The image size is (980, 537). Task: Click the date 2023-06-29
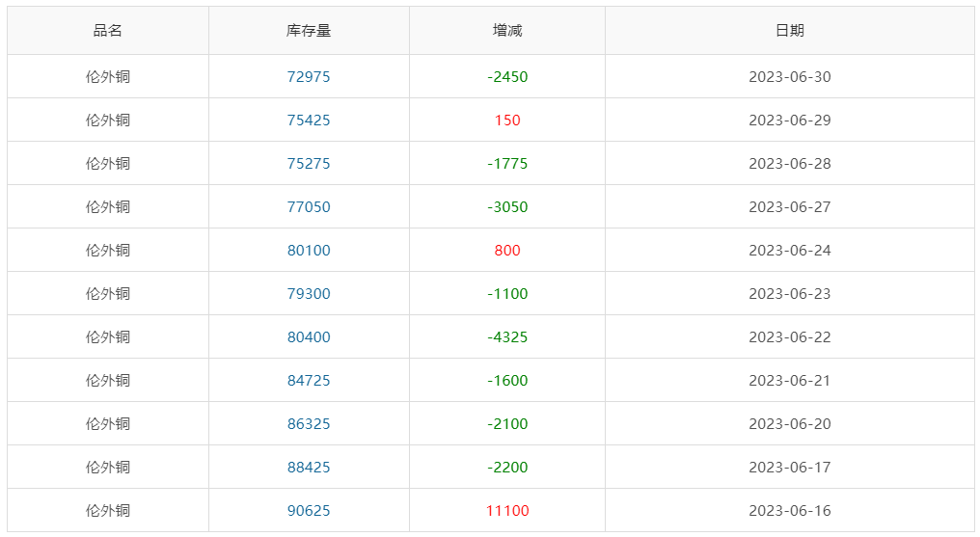[790, 120]
